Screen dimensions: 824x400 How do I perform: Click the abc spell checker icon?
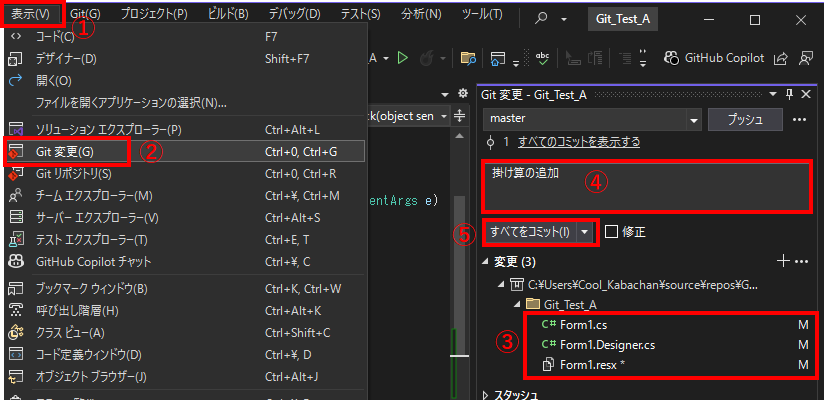point(542,58)
